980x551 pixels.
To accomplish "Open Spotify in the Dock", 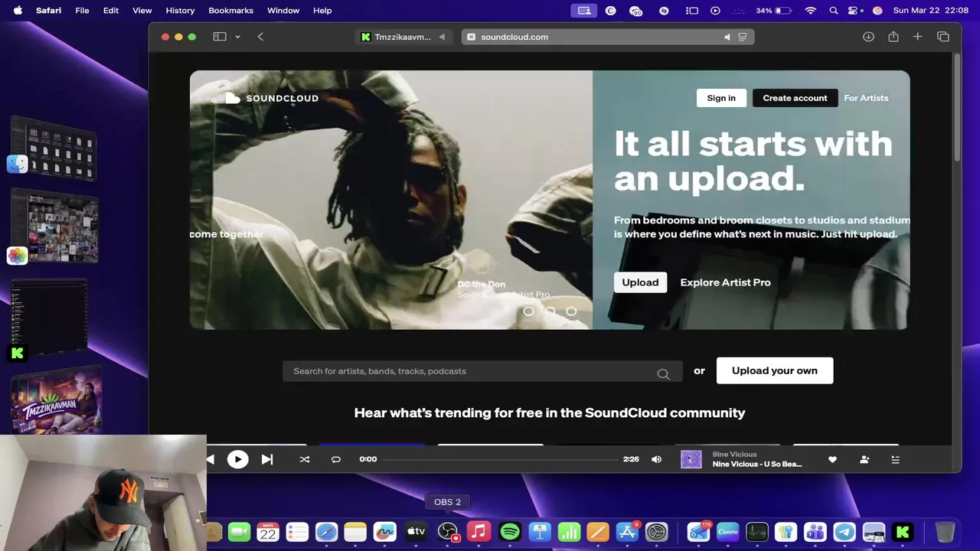I will pos(509,531).
